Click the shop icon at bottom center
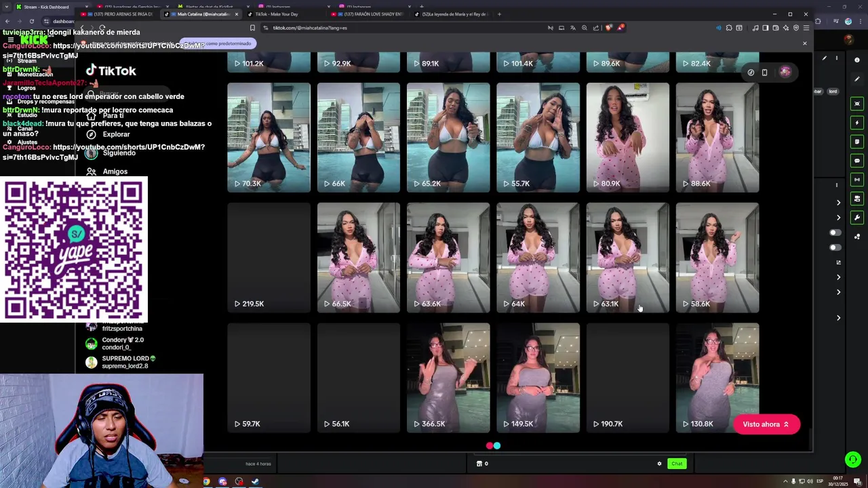Viewport: 868px width, 488px height. (479, 464)
